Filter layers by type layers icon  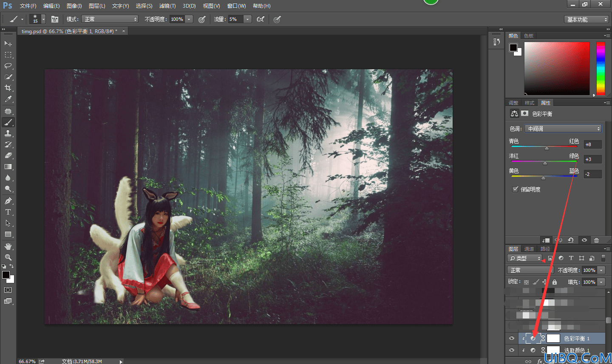tap(571, 258)
